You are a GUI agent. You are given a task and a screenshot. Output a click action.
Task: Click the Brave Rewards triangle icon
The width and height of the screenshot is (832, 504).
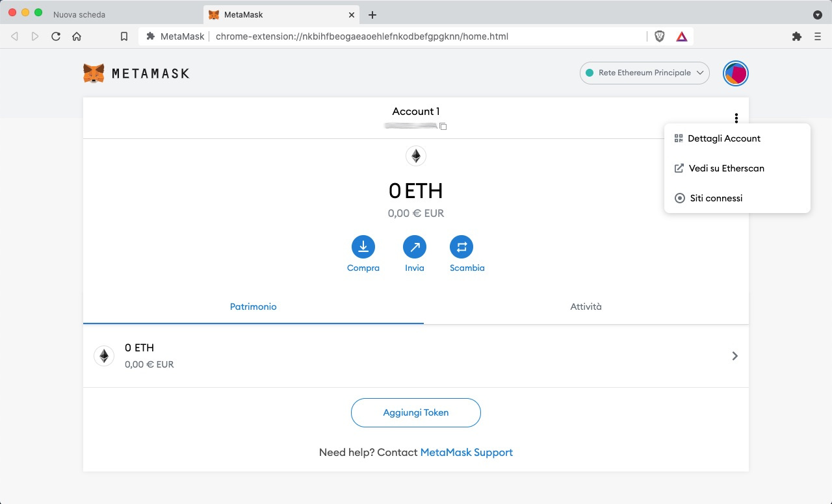point(681,36)
